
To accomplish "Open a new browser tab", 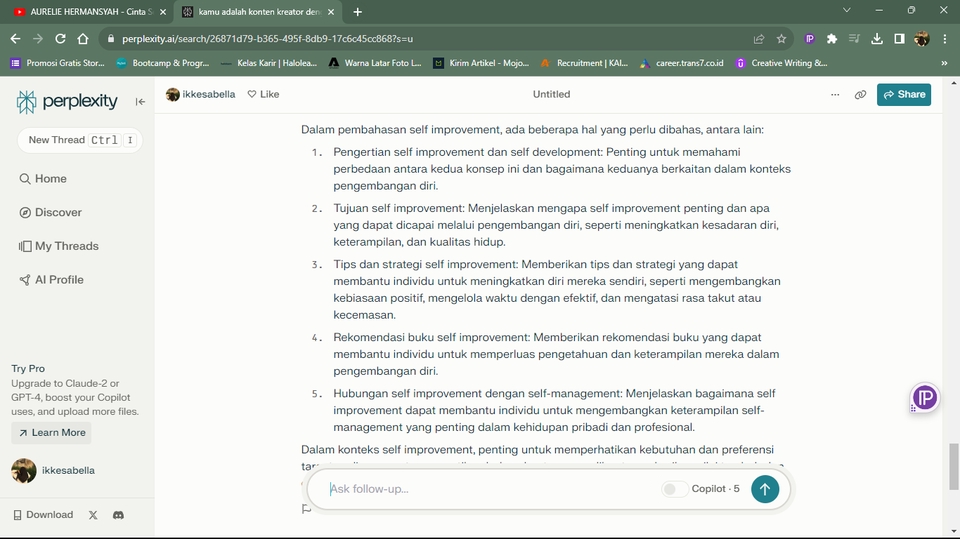I will 358,12.
